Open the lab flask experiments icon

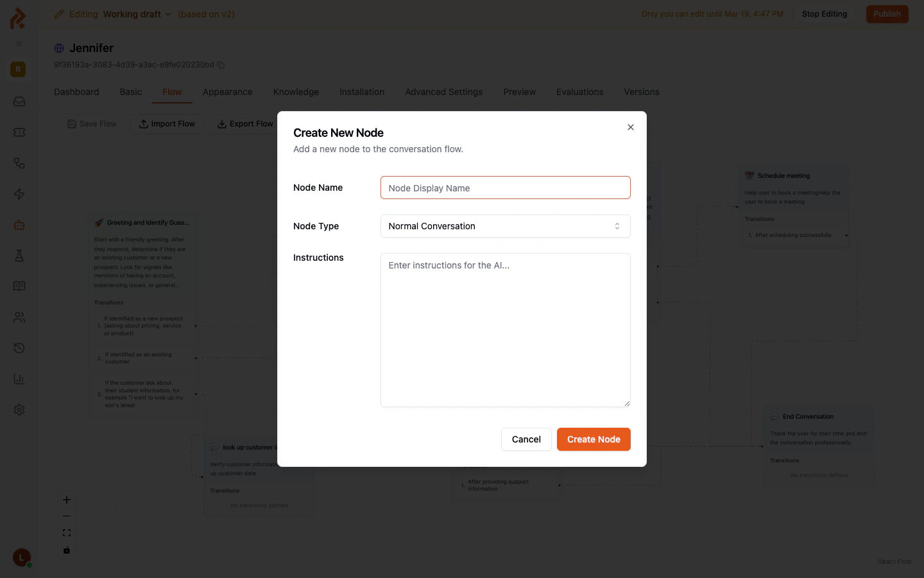tap(19, 256)
